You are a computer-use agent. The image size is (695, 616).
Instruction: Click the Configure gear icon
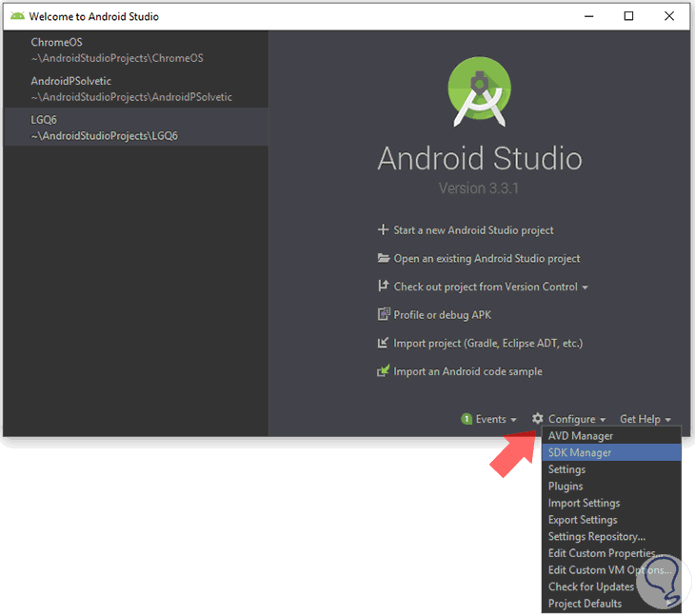(538, 418)
